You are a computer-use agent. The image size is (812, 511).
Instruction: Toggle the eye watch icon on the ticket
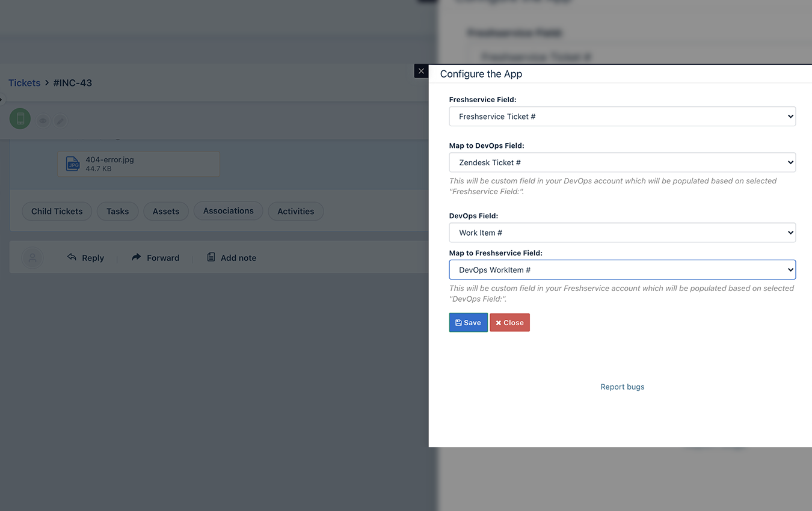pos(43,121)
